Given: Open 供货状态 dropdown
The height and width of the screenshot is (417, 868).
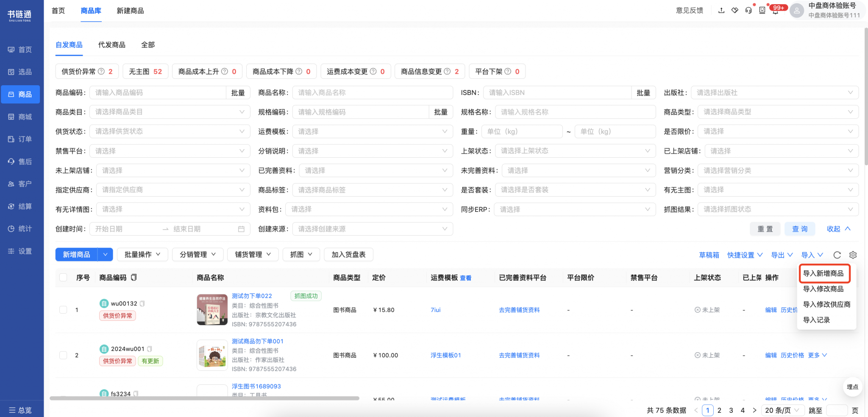Looking at the screenshot, I should 170,131.
